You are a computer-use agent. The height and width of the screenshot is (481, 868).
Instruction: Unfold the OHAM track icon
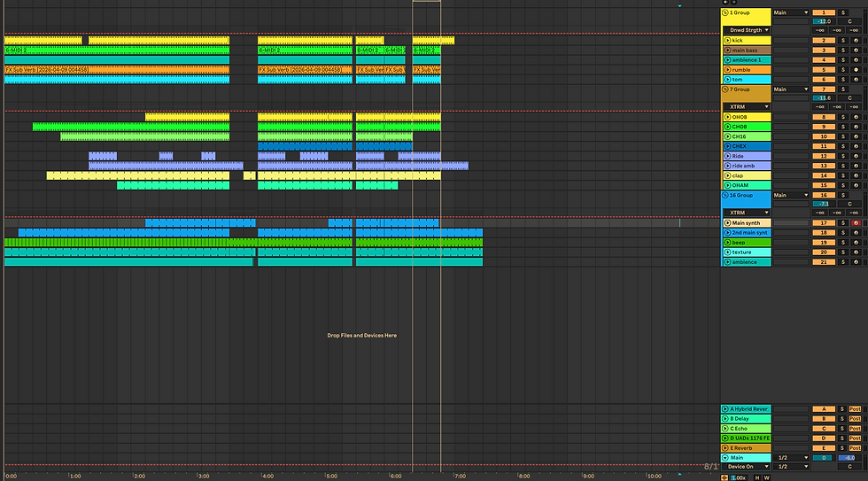click(x=727, y=185)
